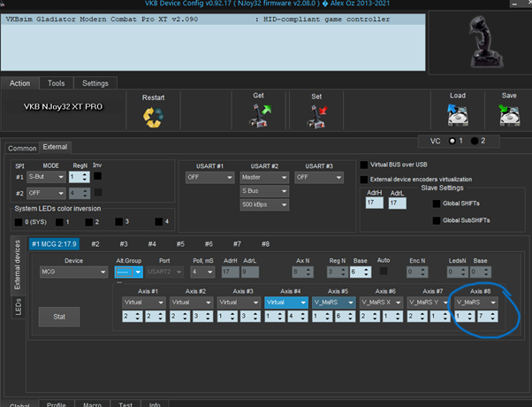Image resolution: width=532 pixels, height=407 pixels.
Task: Open Axis #8 V_MaRS dropdown
Action: coord(476,303)
